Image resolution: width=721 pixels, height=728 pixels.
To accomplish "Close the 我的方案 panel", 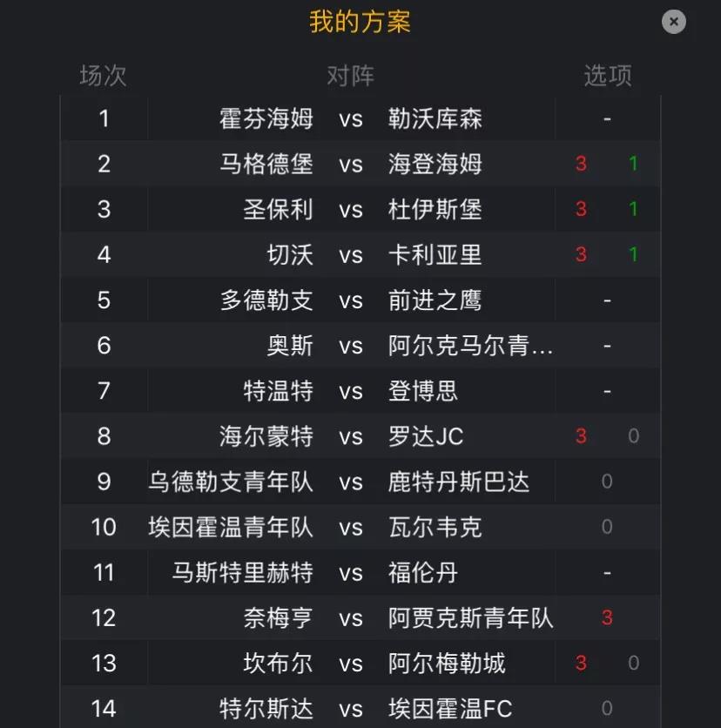I will click(x=673, y=22).
